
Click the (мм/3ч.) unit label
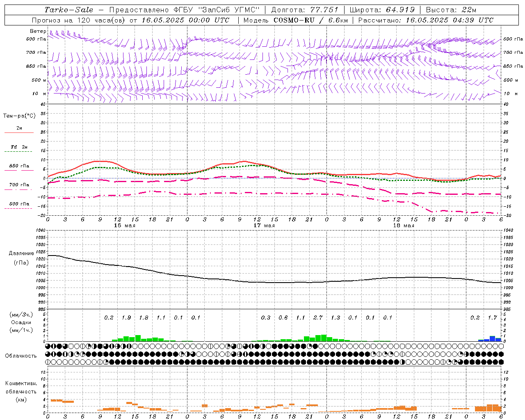[21, 315]
